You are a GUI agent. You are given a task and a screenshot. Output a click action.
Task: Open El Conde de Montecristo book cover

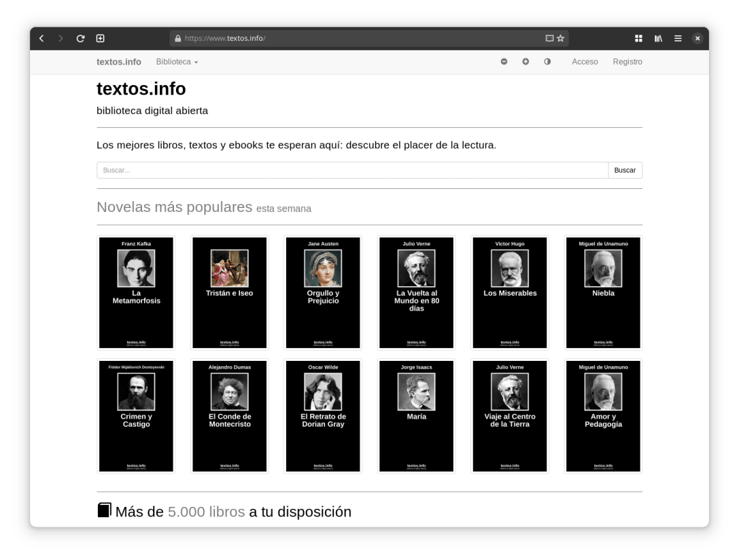click(x=230, y=416)
